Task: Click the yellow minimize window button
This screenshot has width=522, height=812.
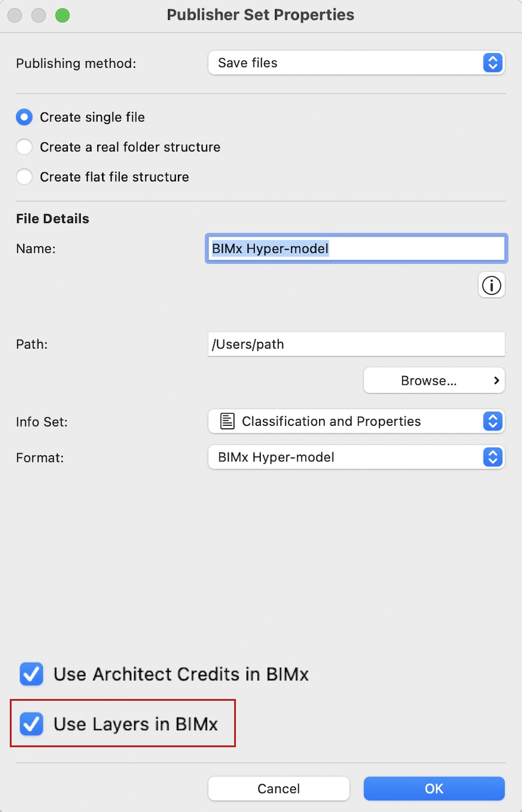Action: tap(39, 15)
